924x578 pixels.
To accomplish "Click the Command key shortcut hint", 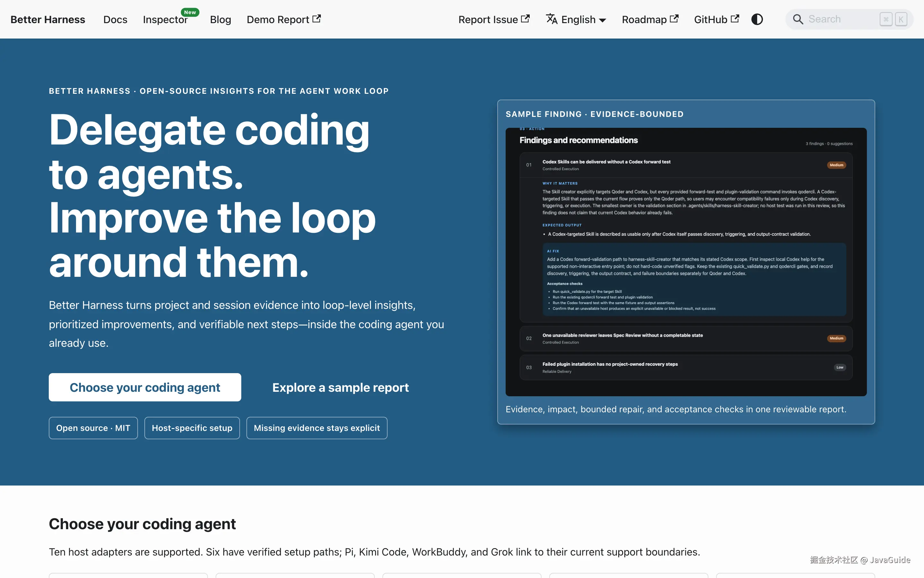I will click(x=886, y=19).
